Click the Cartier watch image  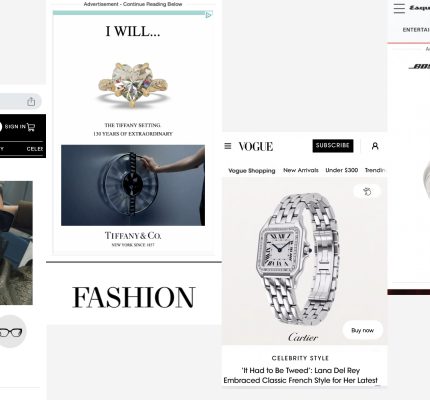point(298,260)
